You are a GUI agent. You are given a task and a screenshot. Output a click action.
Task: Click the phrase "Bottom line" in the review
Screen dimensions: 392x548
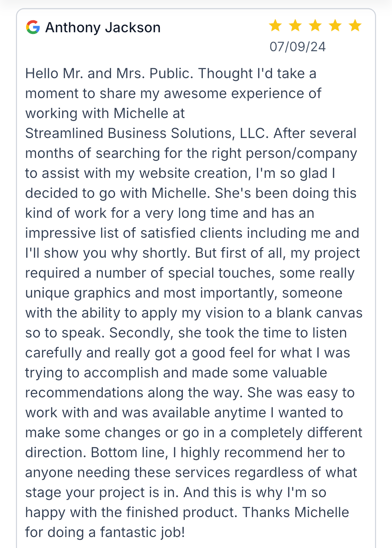(128, 453)
